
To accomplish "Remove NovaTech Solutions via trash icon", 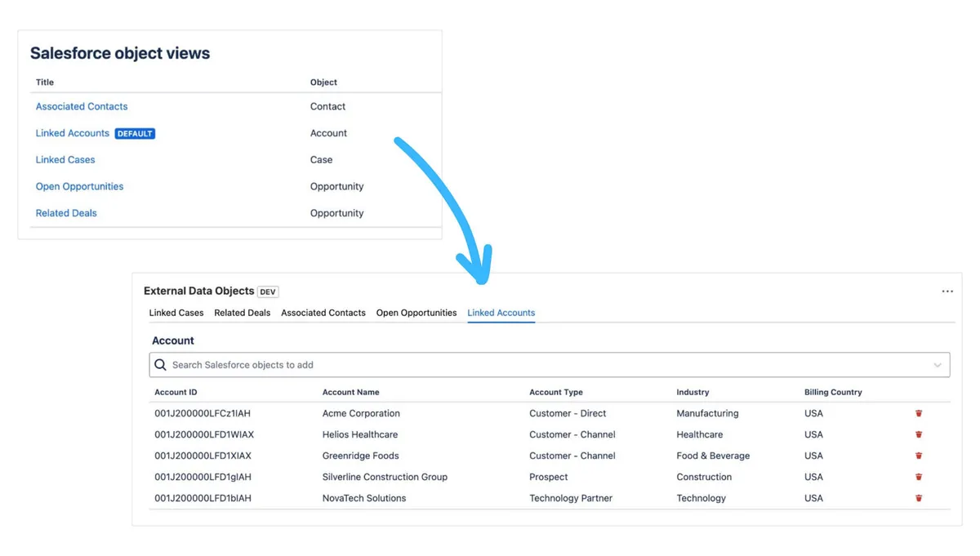I will pos(919,498).
